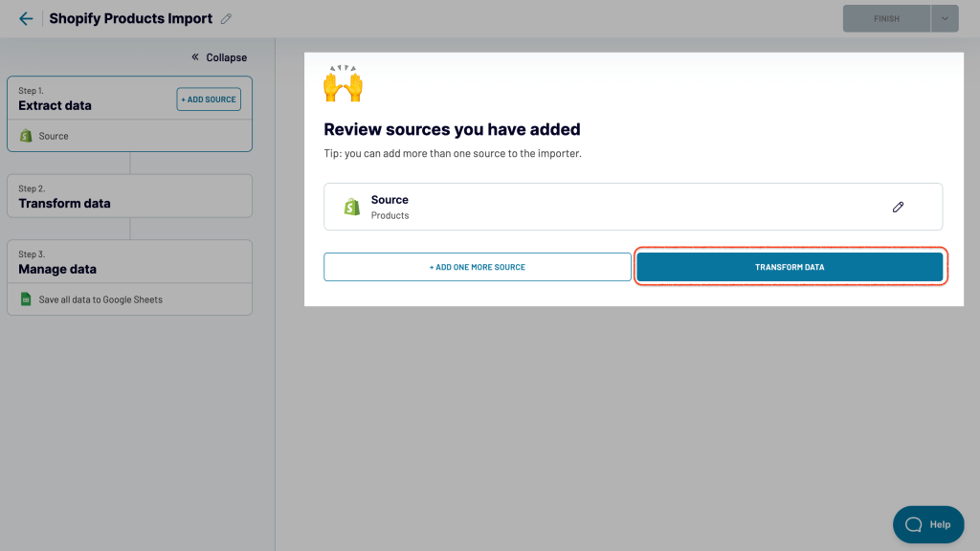This screenshot has width=980, height=551.
Task: Open the dropdown arrow next to Finish
Action: coord(945,19)
